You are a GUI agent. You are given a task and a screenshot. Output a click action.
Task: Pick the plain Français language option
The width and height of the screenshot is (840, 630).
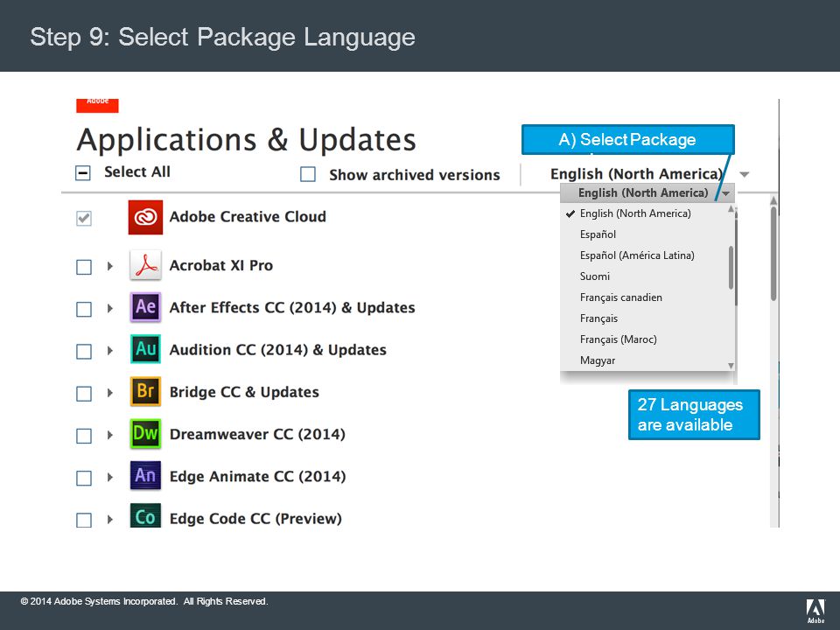click(x=598, y=318)
